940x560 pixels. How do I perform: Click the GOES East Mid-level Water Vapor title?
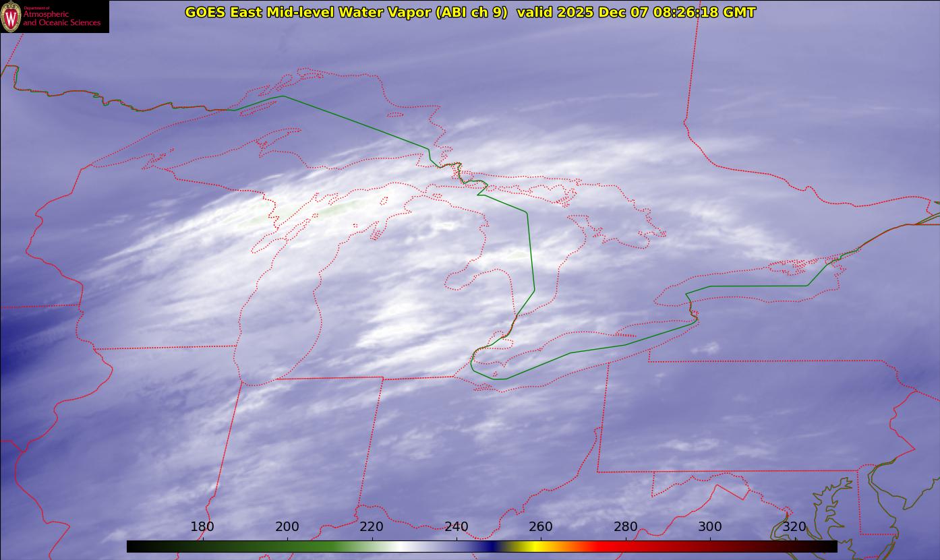point(346,12)
